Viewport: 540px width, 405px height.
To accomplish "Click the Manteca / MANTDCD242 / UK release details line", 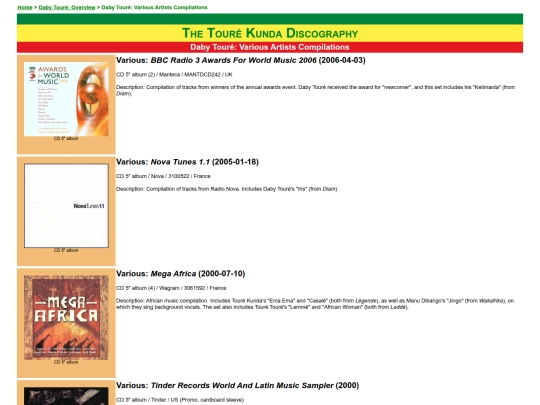I will [x=174, y=74].
